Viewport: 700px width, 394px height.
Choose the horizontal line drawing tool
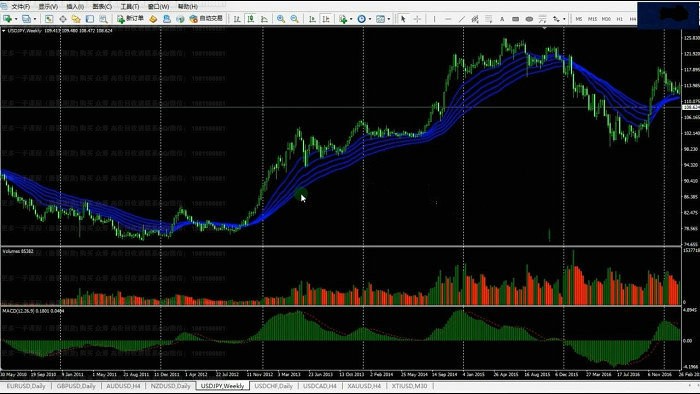448,19
